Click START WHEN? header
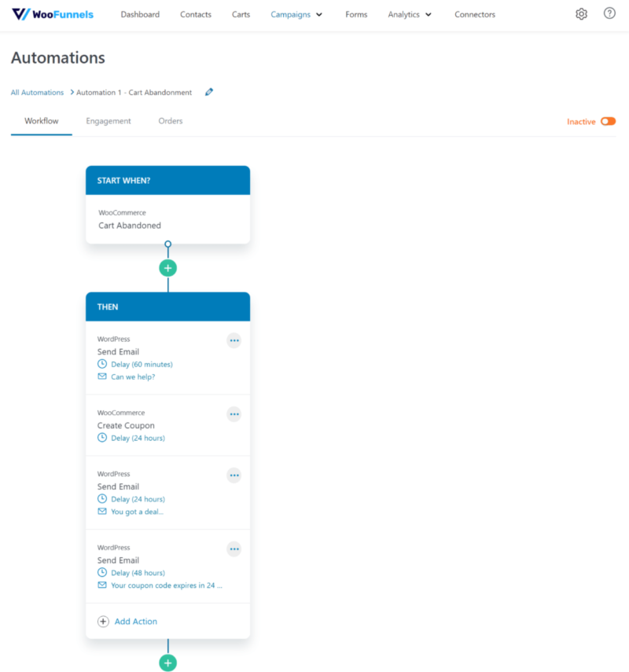629x672 pixels. [x=167, y=181]
